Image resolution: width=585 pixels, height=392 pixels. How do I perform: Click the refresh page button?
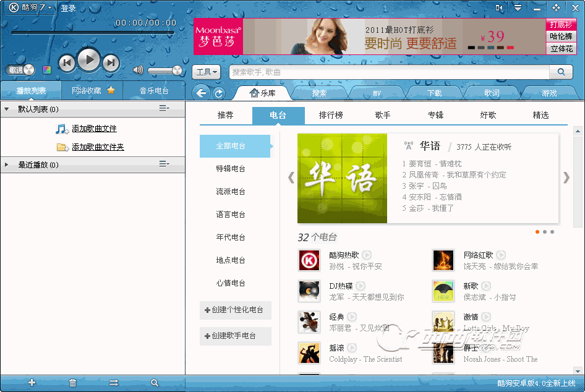pyautogui.click(x=219, y=93)
